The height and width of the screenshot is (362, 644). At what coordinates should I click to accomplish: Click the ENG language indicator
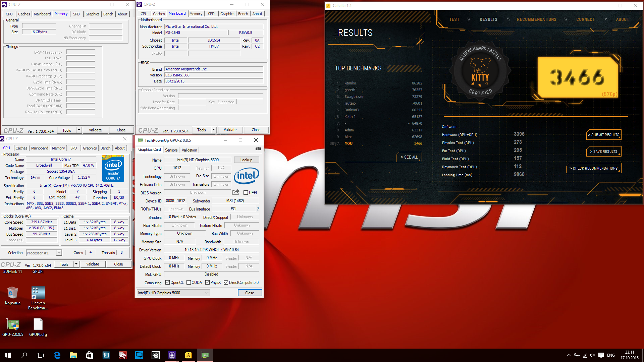point(611,355)
